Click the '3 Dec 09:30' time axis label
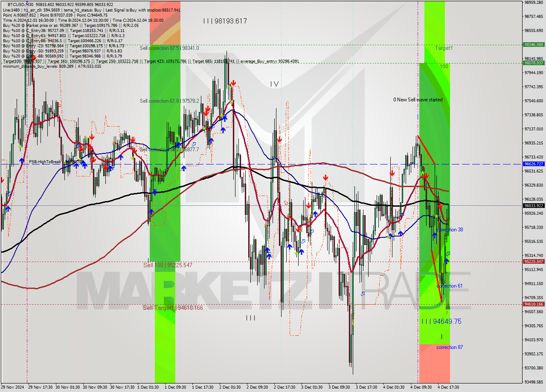Image resolution: width=546 pixels, height=392 pixels. coord(339,387)
